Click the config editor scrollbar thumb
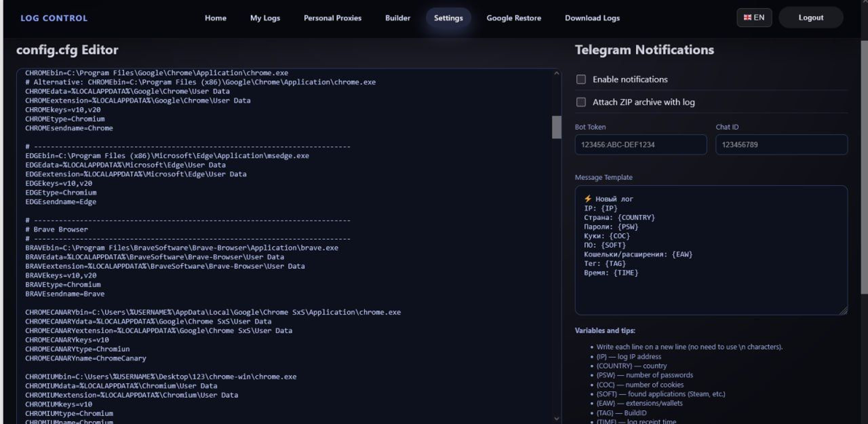Screen dimensions: 868x424 557,127
